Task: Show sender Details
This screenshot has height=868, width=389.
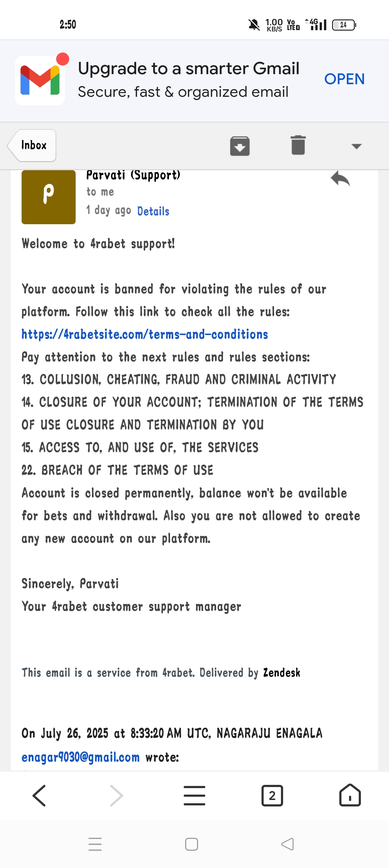Action: (153, 211)
